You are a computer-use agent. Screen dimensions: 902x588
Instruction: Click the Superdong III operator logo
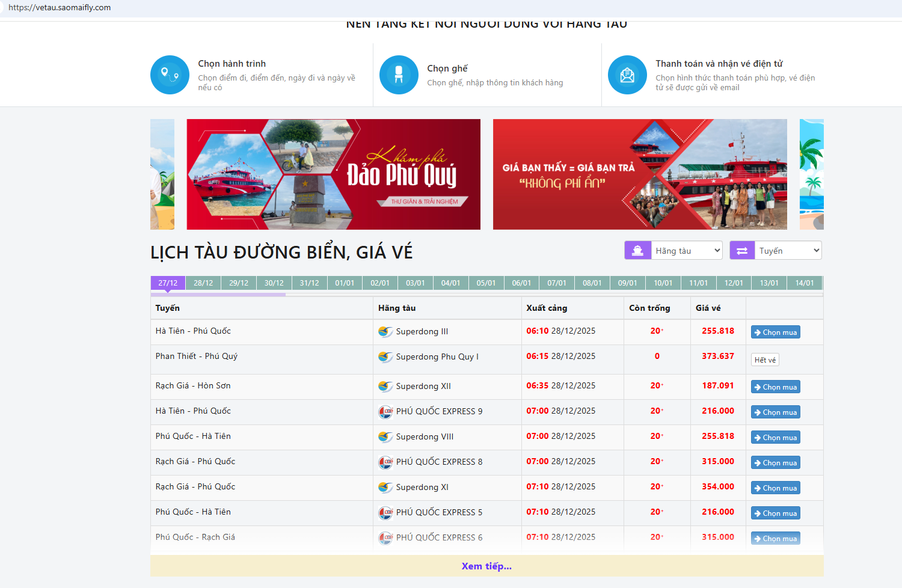point(385,331)
